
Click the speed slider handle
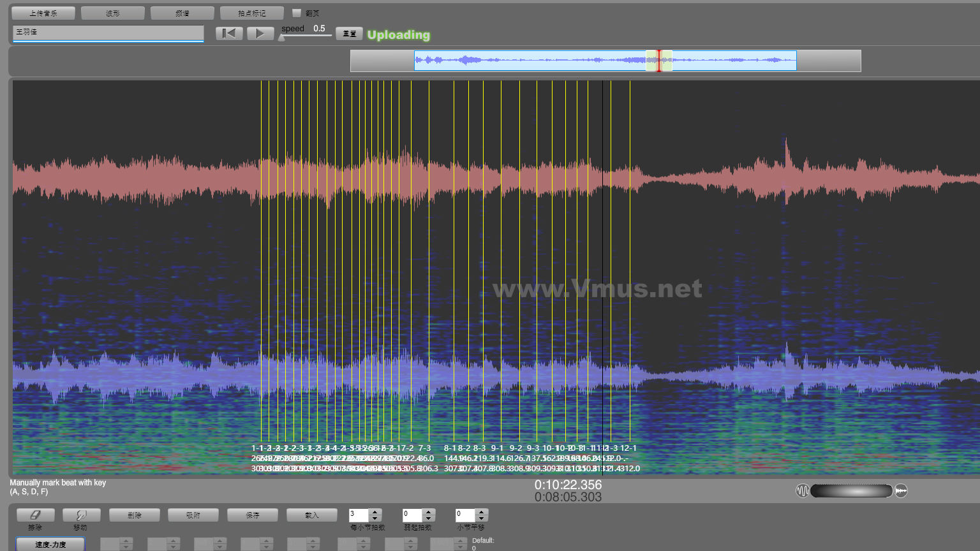pyautogui.click(x=282, y=37)
